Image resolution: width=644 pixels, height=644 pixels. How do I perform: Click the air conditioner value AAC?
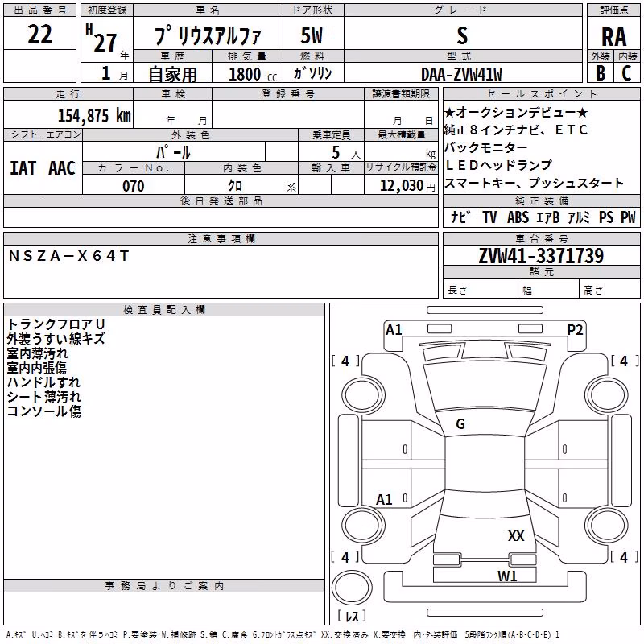coord(63,168)
